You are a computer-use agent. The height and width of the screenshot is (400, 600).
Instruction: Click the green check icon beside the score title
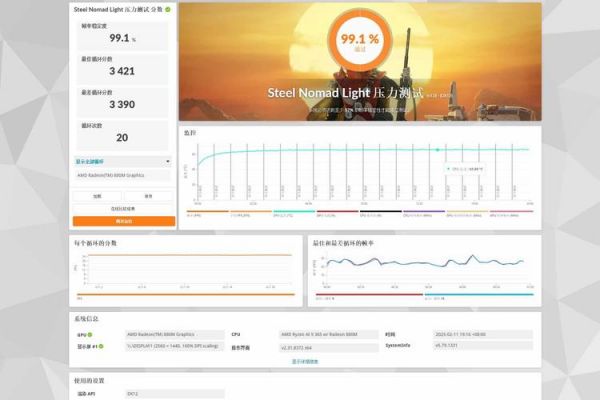(168, 9)
